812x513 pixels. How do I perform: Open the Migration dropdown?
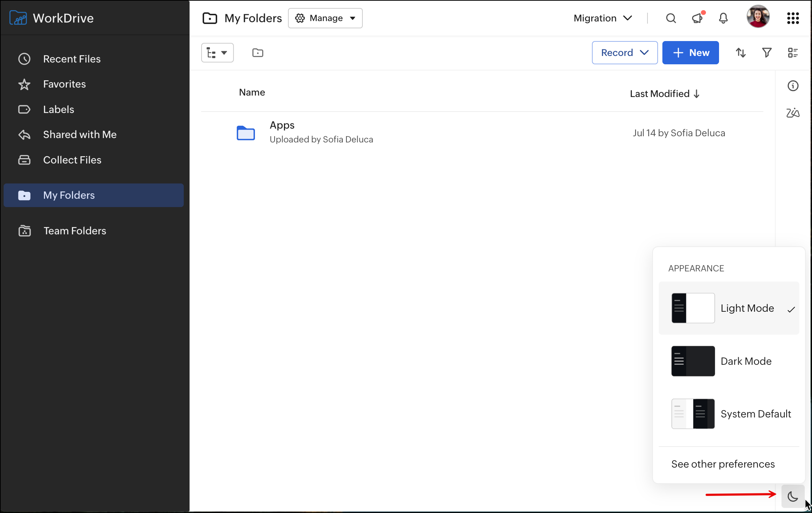click(603, 18)
